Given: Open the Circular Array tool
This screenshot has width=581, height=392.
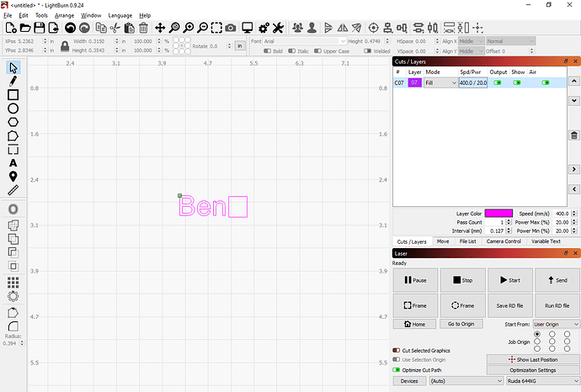Looking at the screenshot, I should [x=13, y=296].
